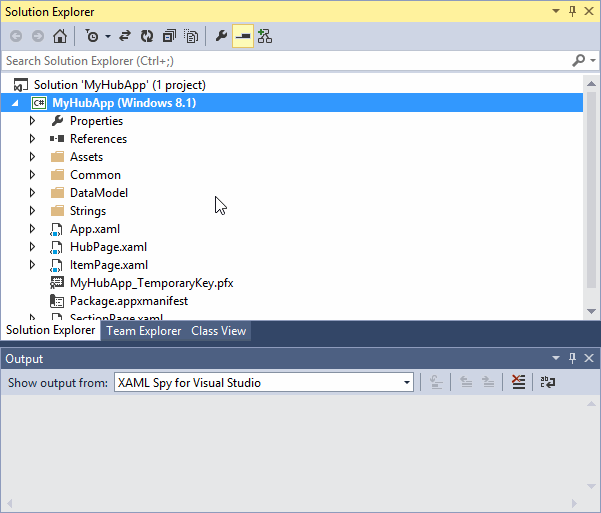
Task: Open Properties wrench toolbar icon
Action: (x=221, y=36)
